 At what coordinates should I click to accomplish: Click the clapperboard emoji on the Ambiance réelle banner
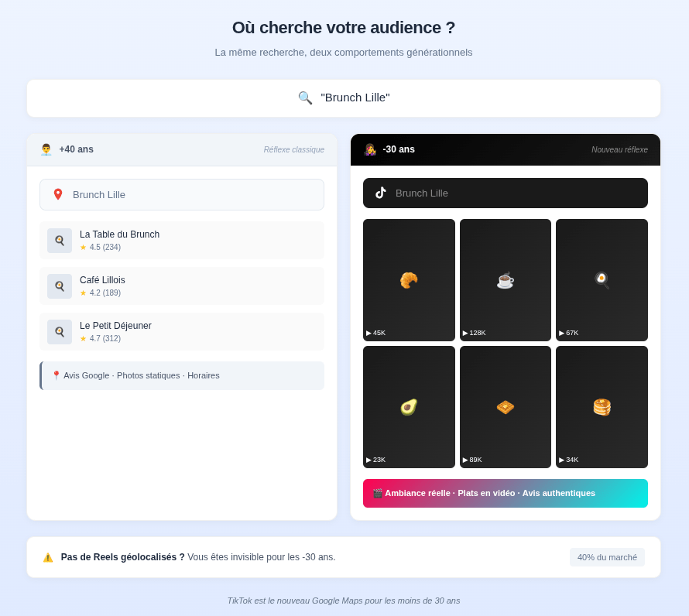point(377,493)
